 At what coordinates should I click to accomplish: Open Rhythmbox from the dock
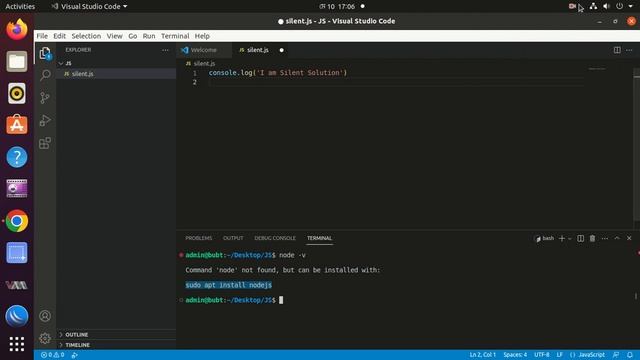pos(17,93)
